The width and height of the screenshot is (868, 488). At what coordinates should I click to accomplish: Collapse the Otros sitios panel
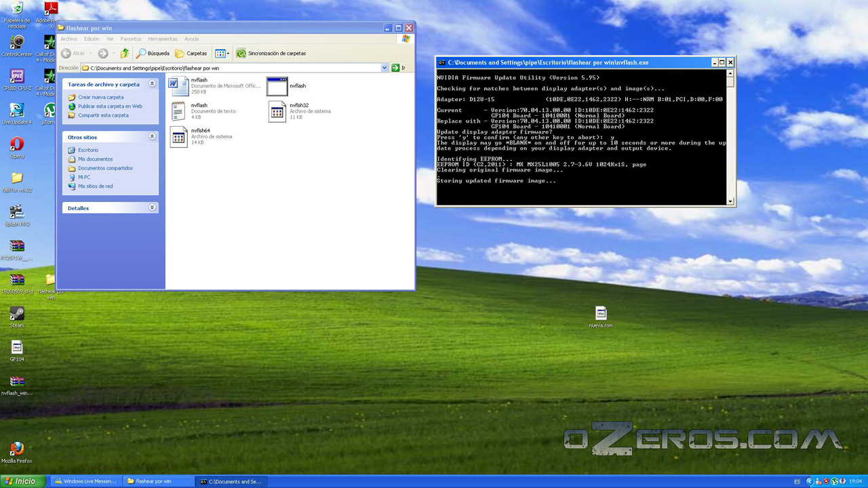[x=152, y=137]
